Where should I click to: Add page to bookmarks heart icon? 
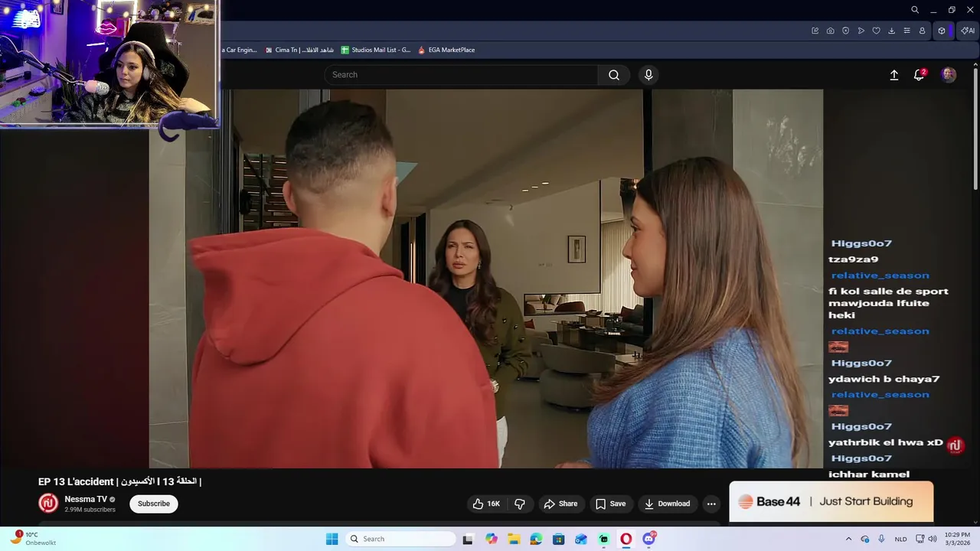tap(877, 31)
